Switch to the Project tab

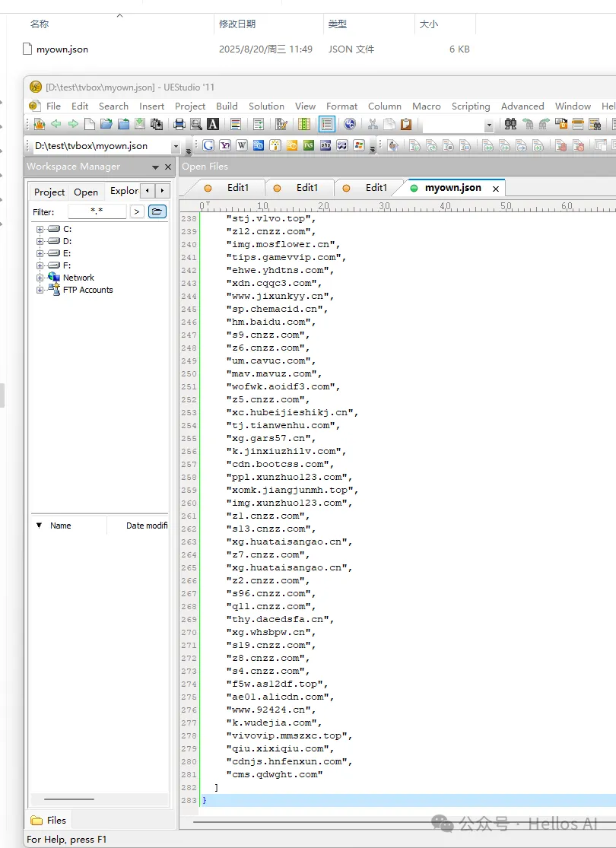coord(49,192)
